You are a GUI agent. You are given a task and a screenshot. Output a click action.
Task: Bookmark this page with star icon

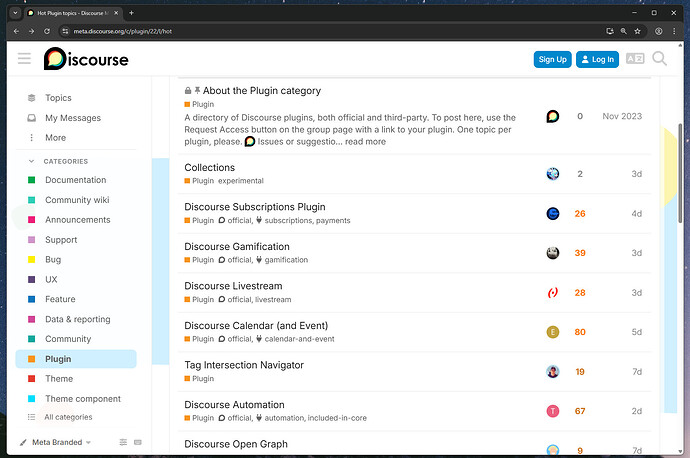[x=637, y=31]
